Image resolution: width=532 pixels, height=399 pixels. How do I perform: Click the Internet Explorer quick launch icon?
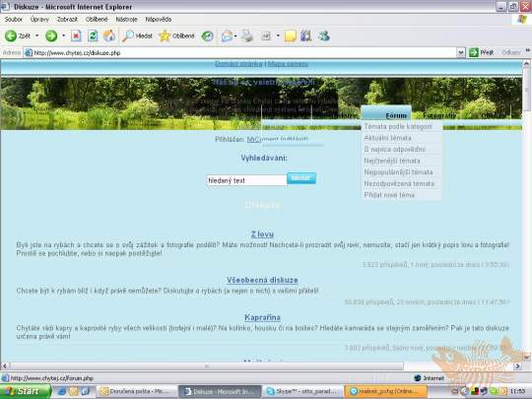pos(62,391)
